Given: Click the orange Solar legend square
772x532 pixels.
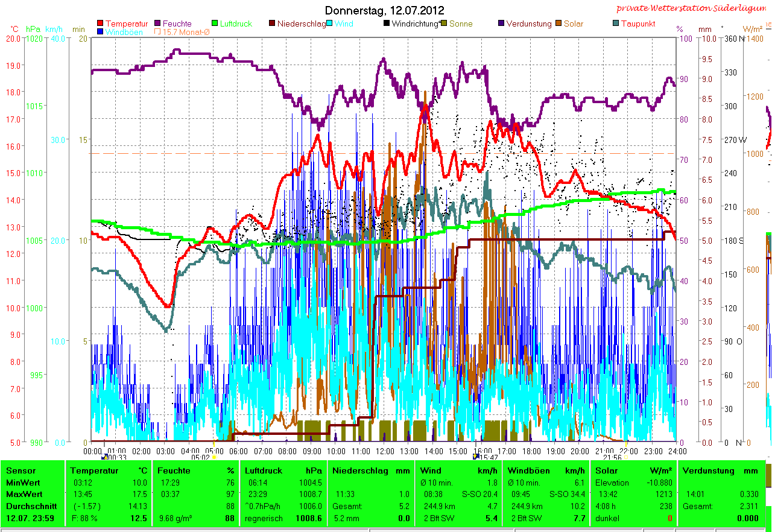Looking at the screenshot, I should coord(559,24).
